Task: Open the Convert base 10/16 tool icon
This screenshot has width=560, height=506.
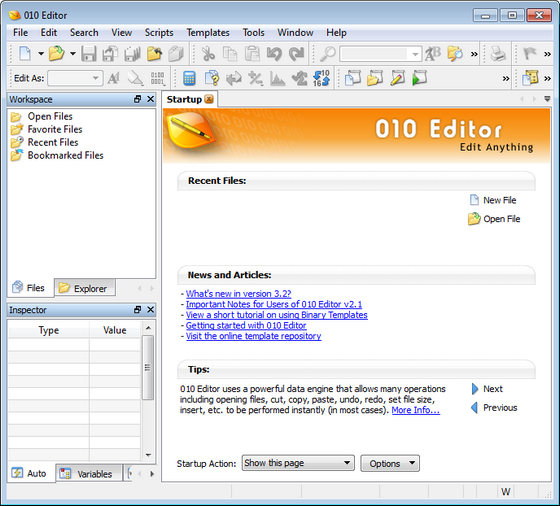Action: (x=321, y=78)
